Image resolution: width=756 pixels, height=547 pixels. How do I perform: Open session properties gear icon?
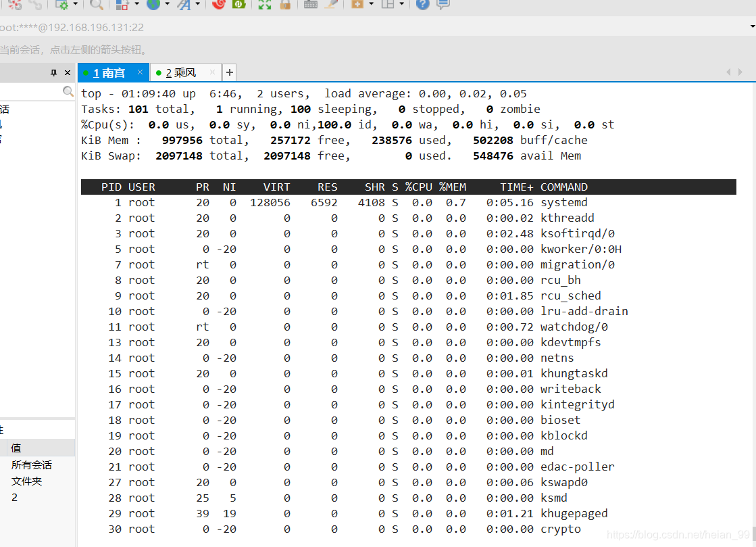[61, 4]
